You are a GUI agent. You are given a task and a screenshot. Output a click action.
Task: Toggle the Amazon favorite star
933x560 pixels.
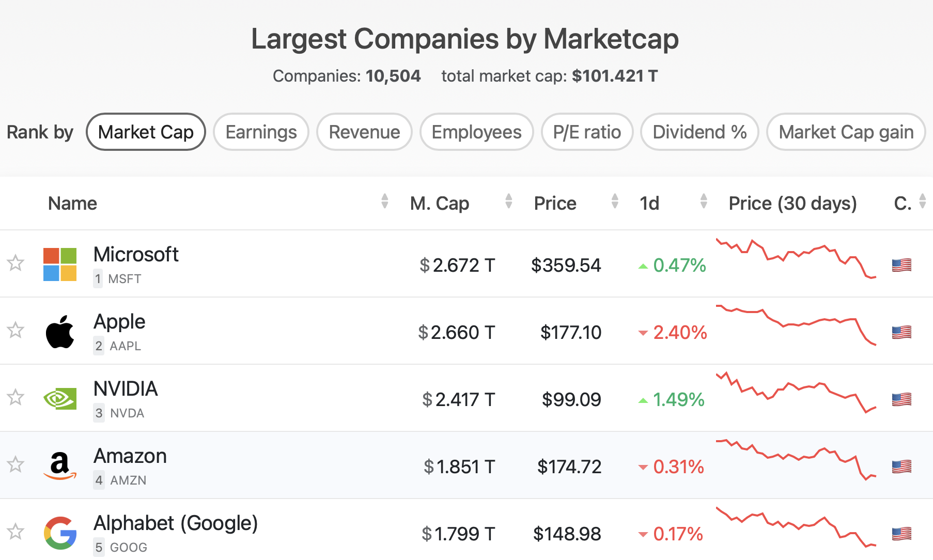click(x=15, y=464)
